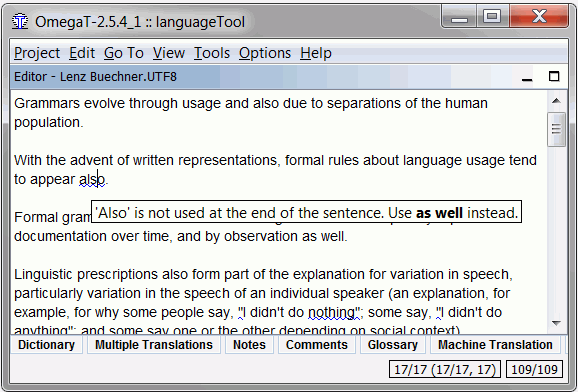Screen dimensions: 578x392
Task: Show the Machine Translation tab
Action: (x=495, y=345)
